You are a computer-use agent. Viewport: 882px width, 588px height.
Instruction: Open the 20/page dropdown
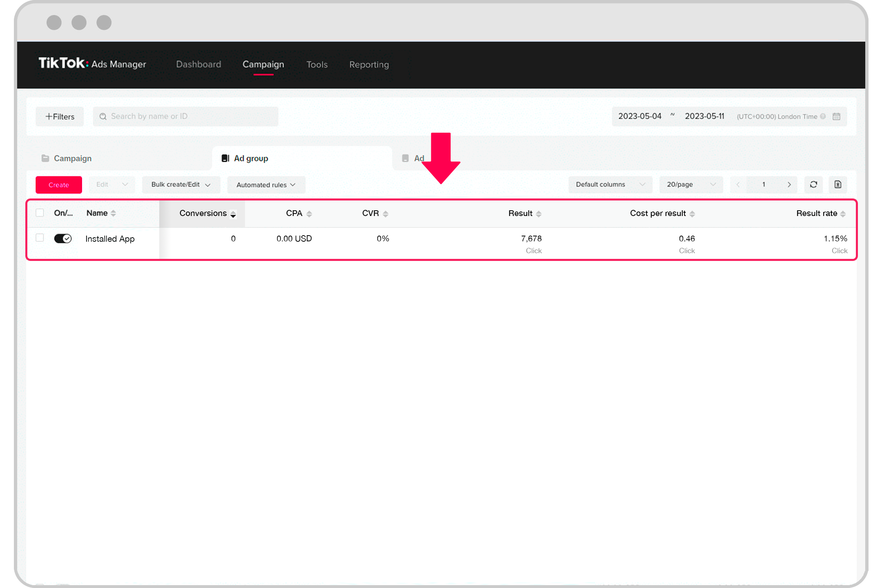(x=691, y=185)
